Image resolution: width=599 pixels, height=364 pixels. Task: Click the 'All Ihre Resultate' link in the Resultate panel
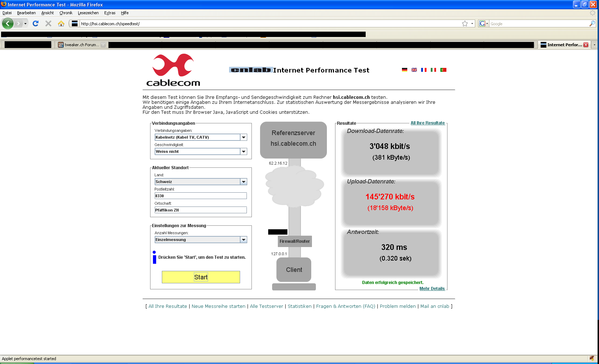coord(428,123)
